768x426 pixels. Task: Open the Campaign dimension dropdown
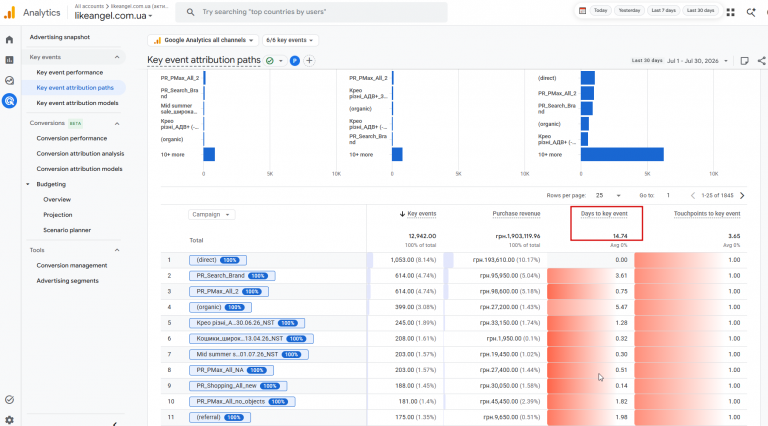click(x=211, y=214)
